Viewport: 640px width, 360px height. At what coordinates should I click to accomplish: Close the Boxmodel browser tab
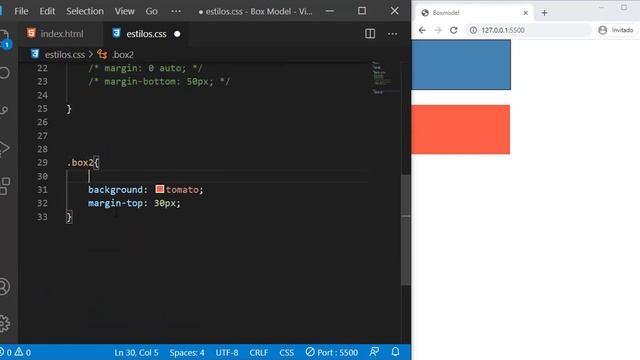click(x=526, y=13)
